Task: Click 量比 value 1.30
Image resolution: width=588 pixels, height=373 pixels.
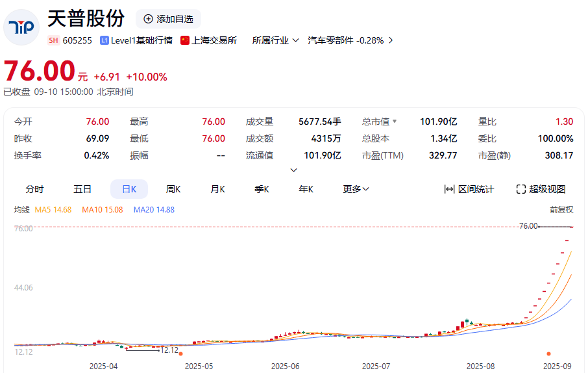Action: [x=565, y=122]
